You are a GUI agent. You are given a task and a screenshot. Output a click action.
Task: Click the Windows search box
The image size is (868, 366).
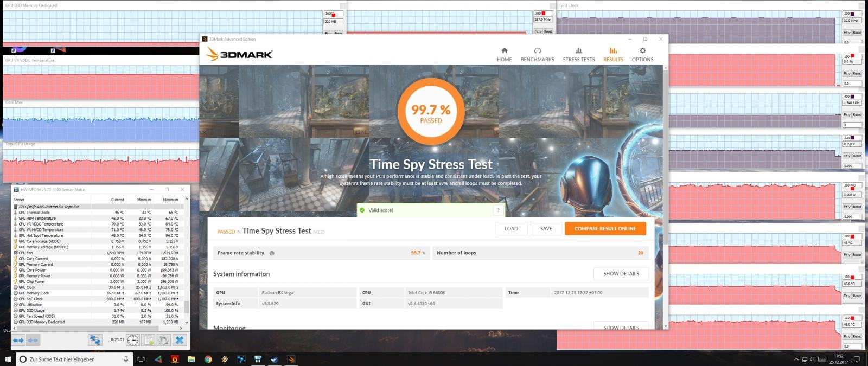pyautogui.click(x=74, y=359)
